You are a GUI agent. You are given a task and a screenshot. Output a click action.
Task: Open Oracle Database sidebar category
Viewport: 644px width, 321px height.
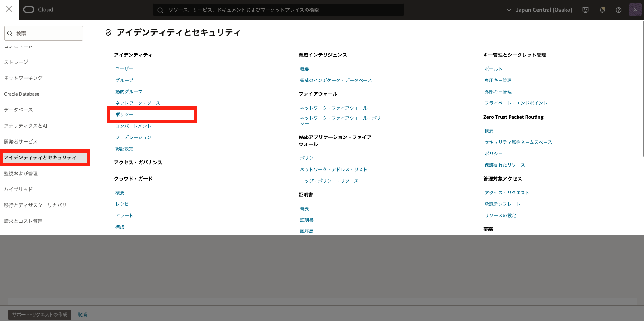21,94
